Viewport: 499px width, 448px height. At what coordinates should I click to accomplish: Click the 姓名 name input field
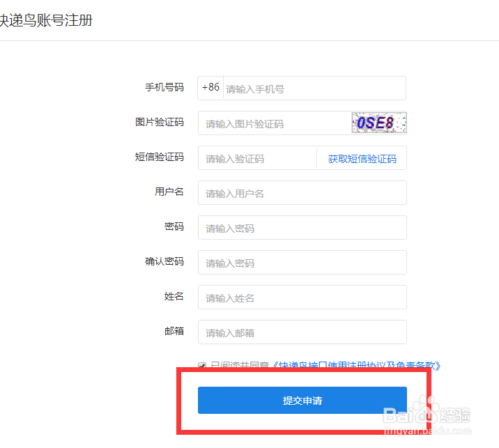pos(302,298)
